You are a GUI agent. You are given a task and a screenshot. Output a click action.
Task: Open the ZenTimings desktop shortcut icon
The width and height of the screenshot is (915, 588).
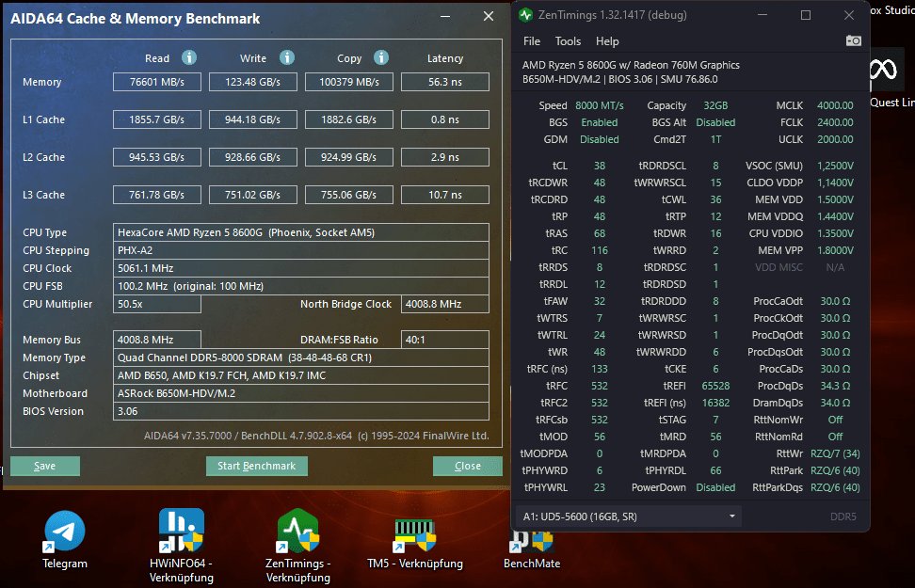tap(298, 531)
